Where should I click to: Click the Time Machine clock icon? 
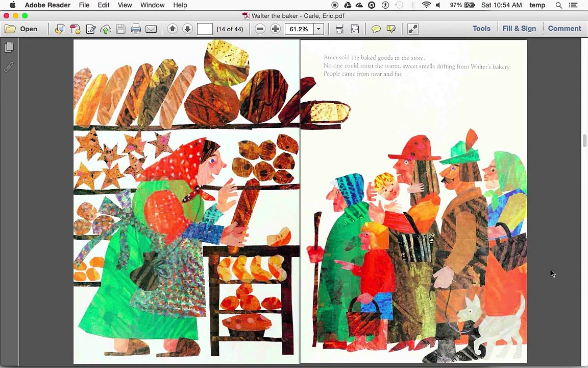[x=399, y=5]
